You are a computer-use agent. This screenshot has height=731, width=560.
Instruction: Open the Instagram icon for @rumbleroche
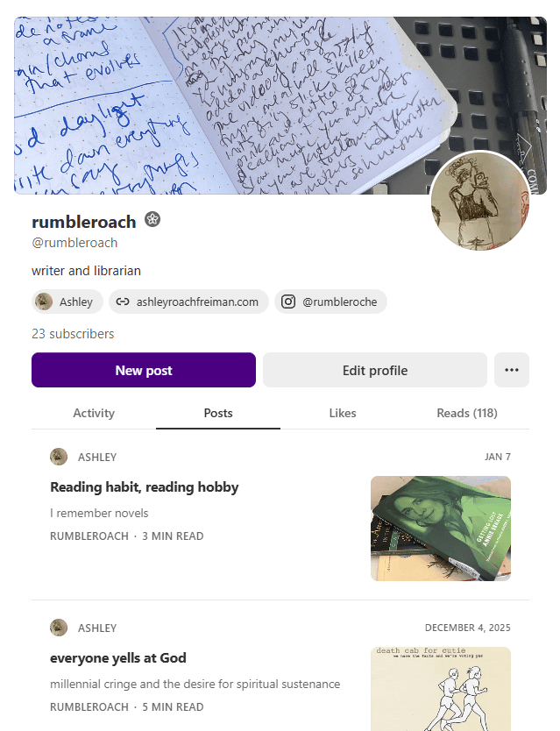(288, 302)
